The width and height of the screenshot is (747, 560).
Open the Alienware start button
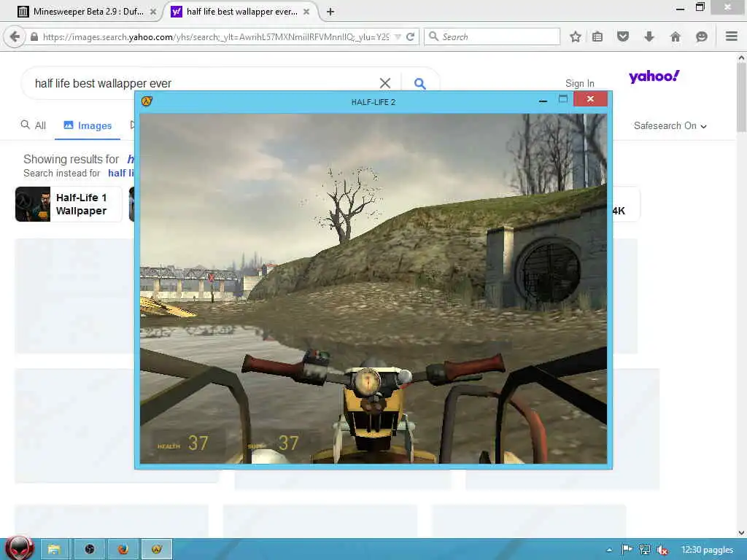tap(20, 548)
